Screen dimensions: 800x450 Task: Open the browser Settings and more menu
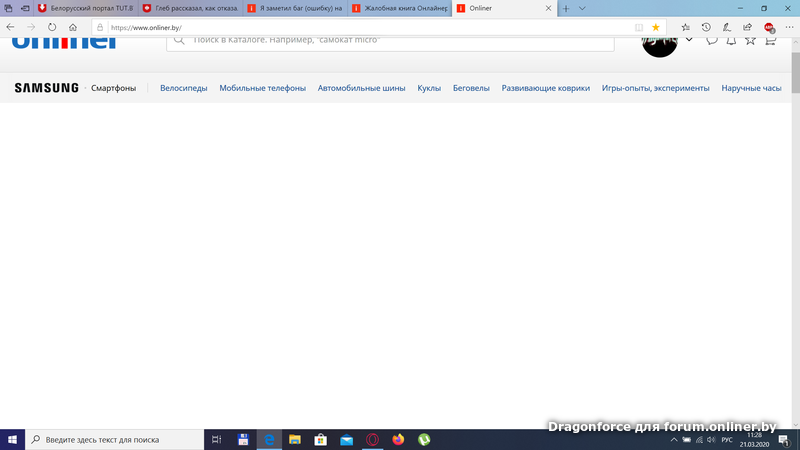tap(789, 27)
